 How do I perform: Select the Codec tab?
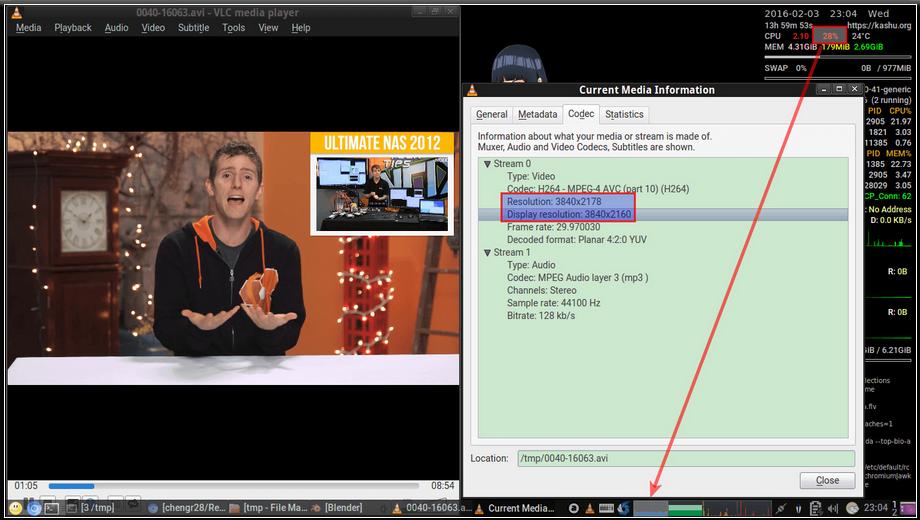click(x=581, y=114)
